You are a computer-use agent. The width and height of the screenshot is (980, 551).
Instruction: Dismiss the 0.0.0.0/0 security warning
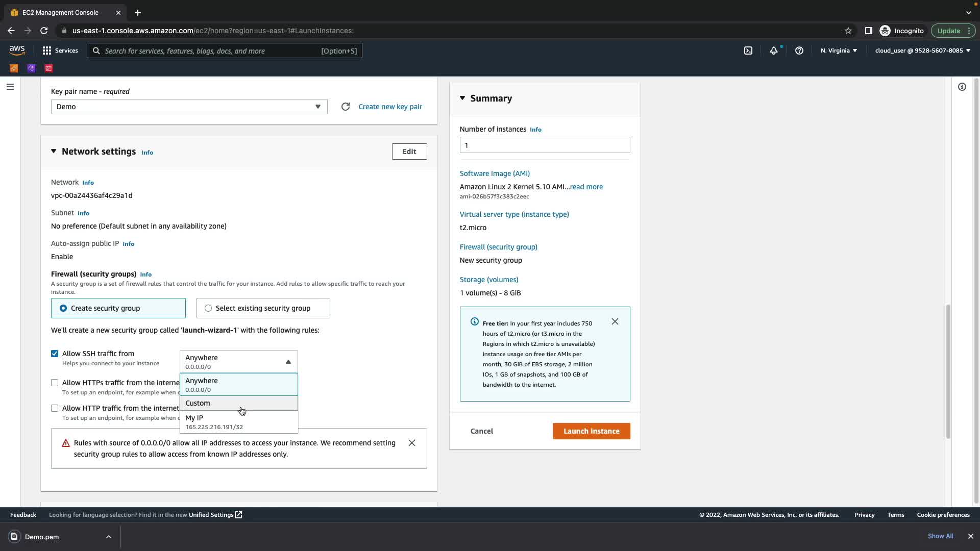[x=412, y=443]
